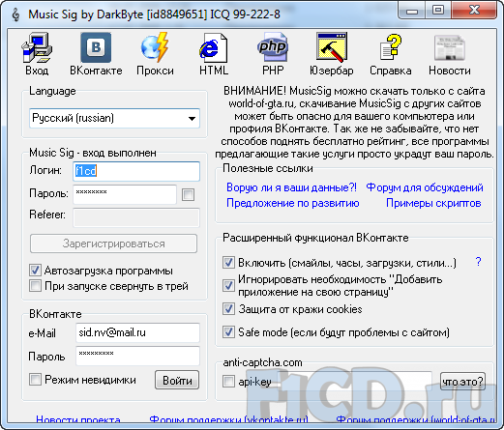Toggle Включить (смайлы, часы, загрузки) checkbox
The width and height of the screenshot is (504, 430).
coord(228,263)
